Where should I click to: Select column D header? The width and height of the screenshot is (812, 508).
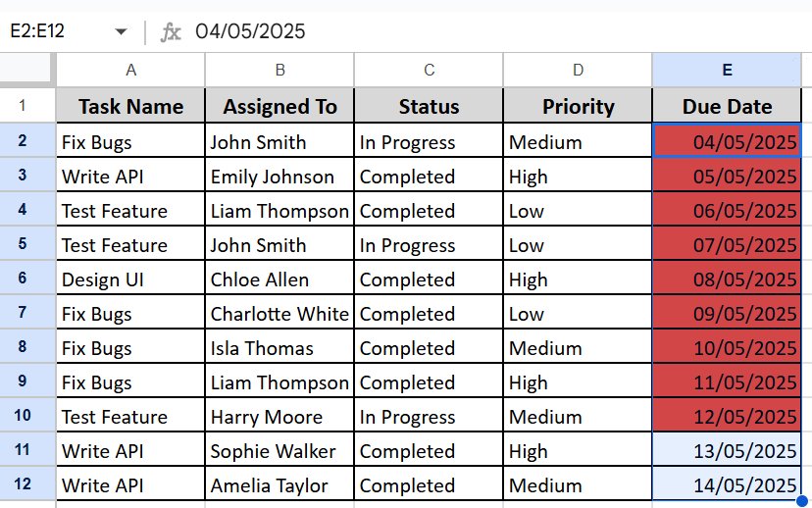pyautogui.click(x=578, y=70)
